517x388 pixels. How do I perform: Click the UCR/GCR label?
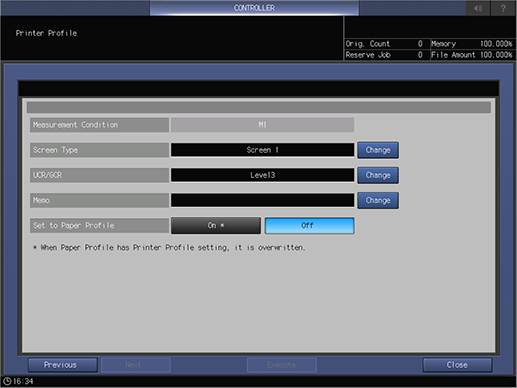(x=99, y=175)
